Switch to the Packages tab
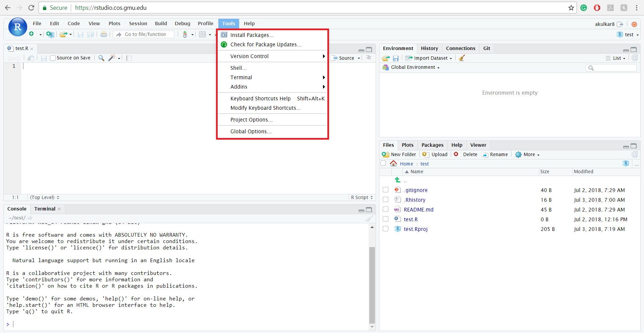The width and height of the screenshot is (644, 333). [x=432, y=145]
